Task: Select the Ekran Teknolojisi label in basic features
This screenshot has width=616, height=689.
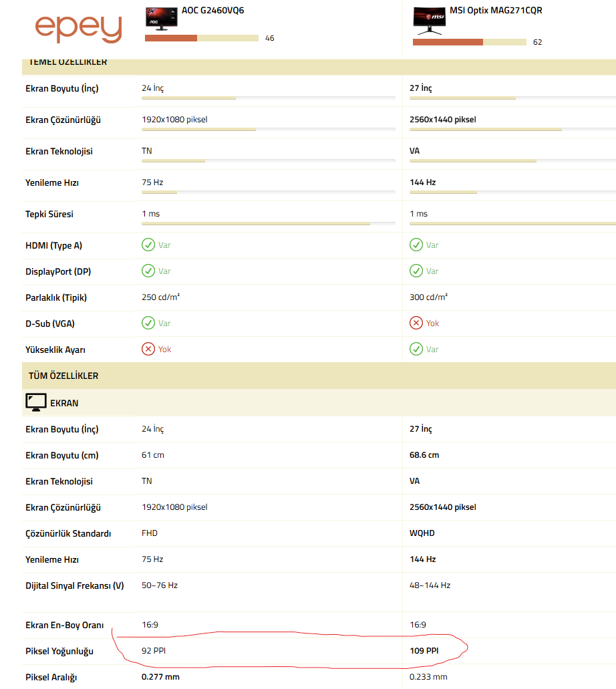Action: (59, 151)
